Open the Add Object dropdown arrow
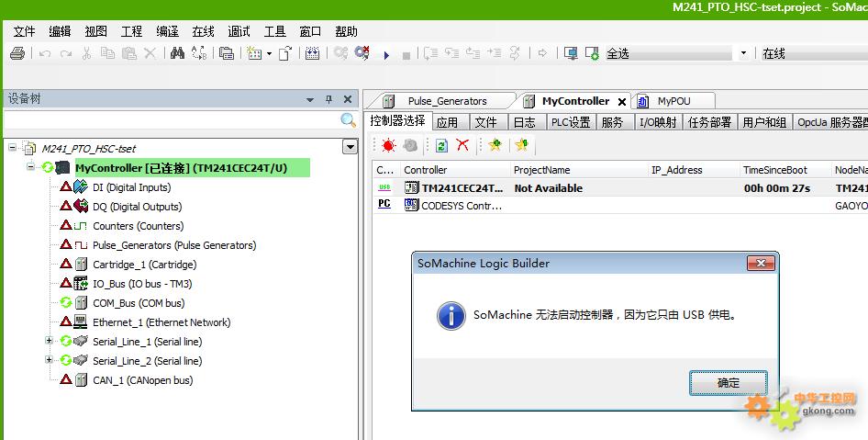This screenshot has height=440, width=868. (269, 54)
